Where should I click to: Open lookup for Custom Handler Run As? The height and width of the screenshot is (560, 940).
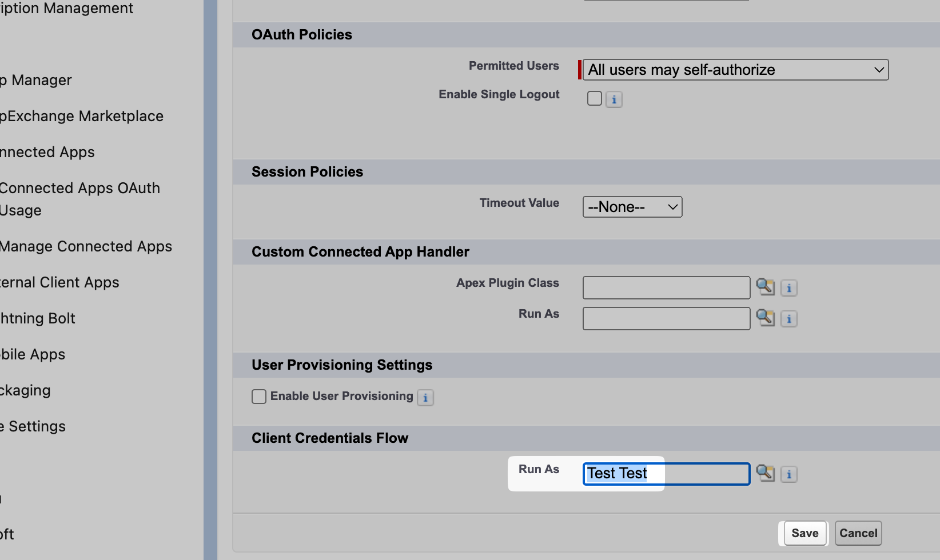pos(765,317)
